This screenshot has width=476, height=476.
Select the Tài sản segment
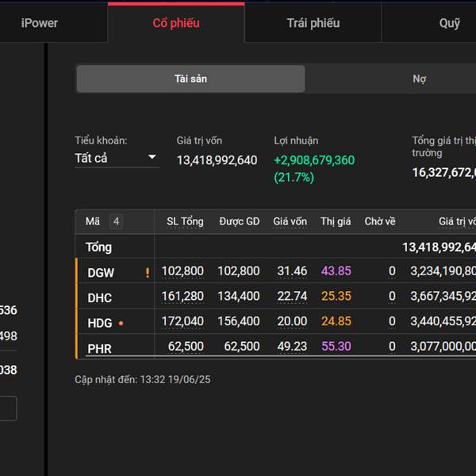tap(190, 79)
